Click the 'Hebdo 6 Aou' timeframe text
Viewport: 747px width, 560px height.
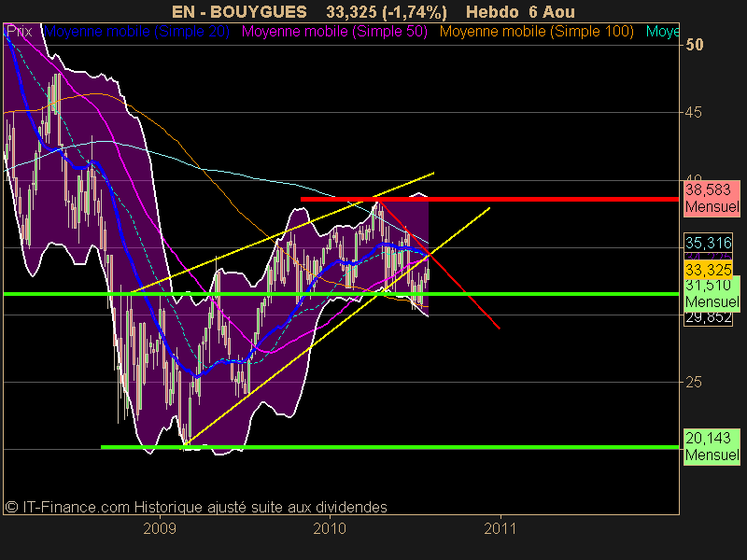(x=520, y=12)
